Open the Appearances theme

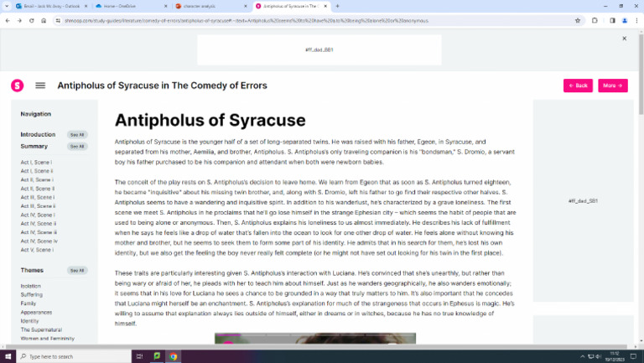tap(36, 313)
